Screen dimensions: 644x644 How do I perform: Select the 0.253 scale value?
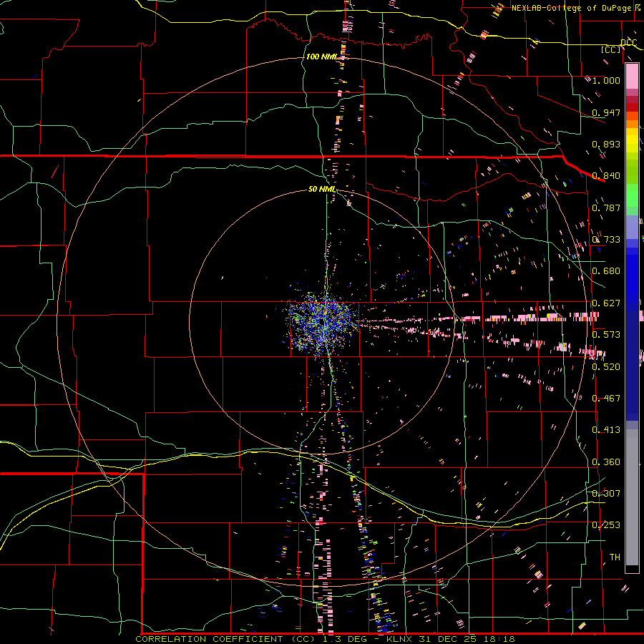[x=606, y=525]
